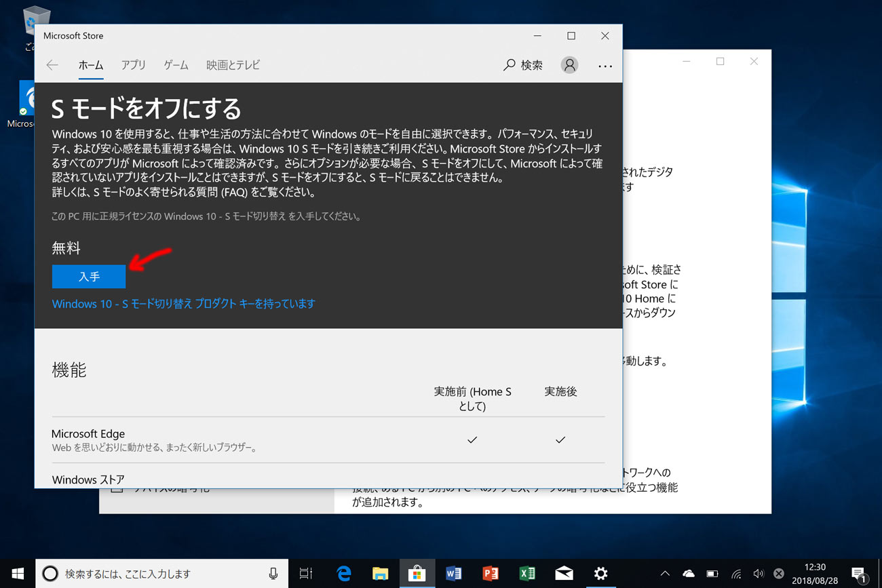Launch Microsoft Edge from the taskbar

(x=344, y=574)
